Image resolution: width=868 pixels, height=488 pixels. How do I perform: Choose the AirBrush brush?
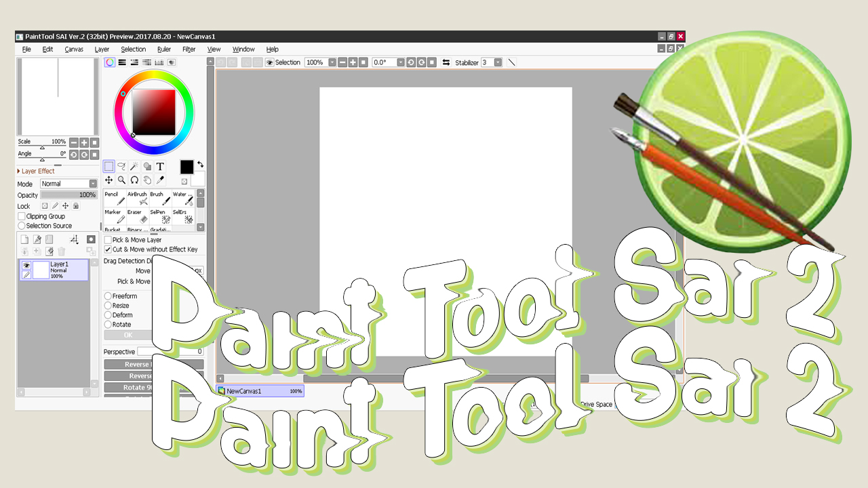click(138, 198)
